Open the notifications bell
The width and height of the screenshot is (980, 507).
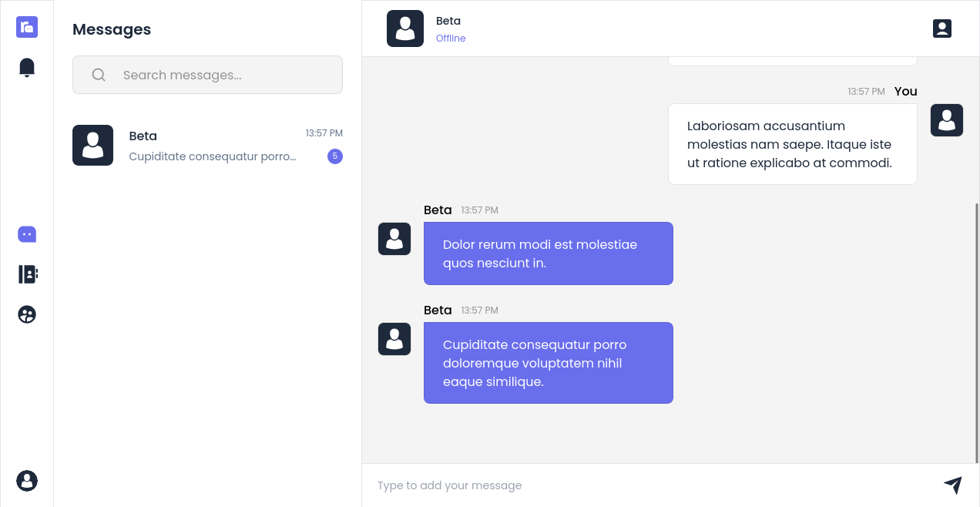[x=27, y=68]
